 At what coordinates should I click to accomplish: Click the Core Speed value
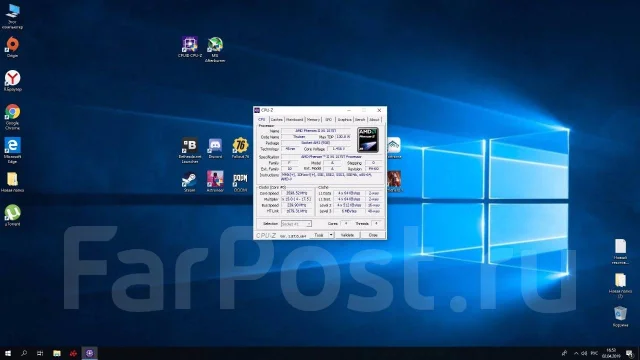(296, 193)
